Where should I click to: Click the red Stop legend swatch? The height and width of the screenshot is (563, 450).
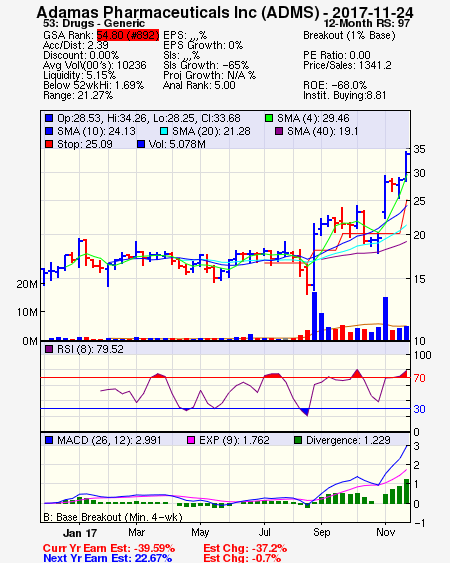coord(49,144)
